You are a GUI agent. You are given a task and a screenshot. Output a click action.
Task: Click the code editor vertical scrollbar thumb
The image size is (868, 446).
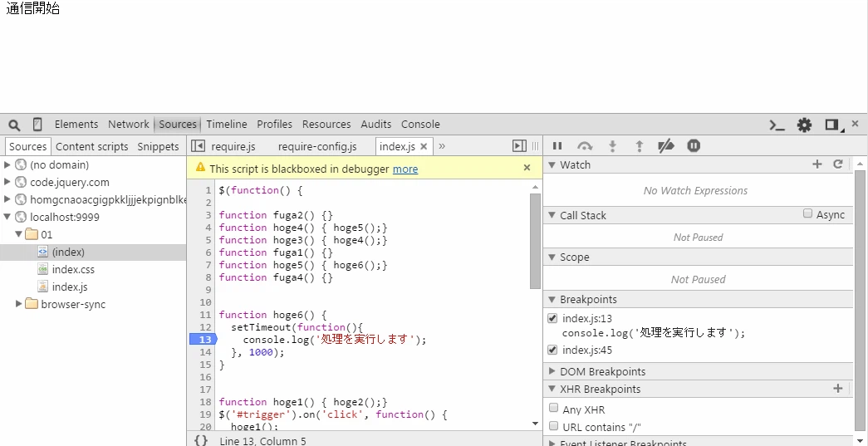tap(535, 241)
